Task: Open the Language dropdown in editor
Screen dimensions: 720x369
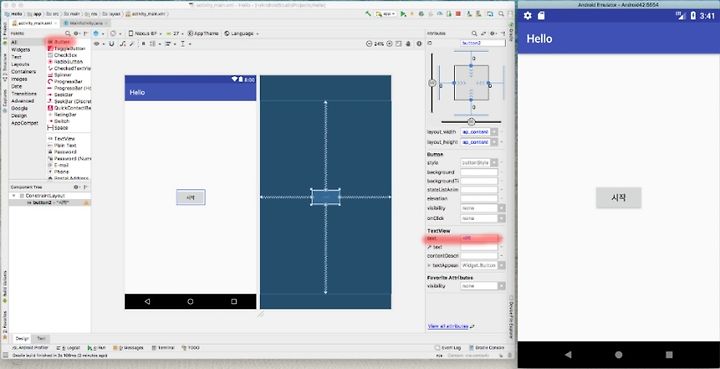Action: [242, 33]
